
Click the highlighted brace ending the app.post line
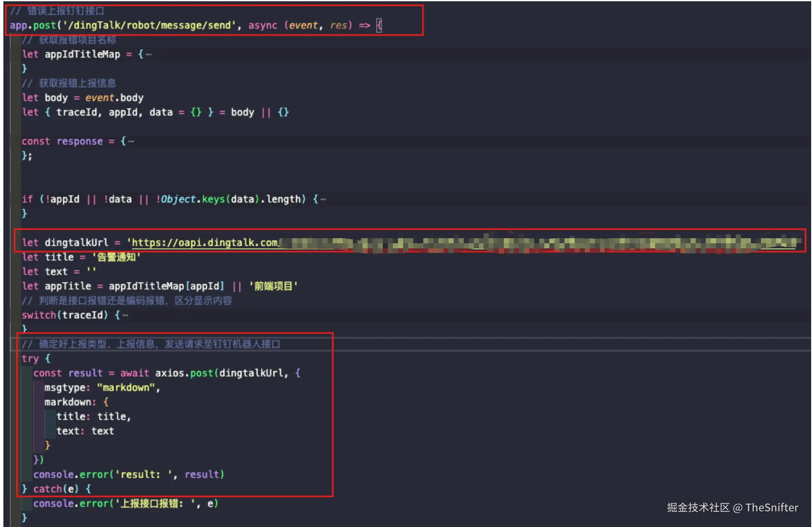(379, 26)
